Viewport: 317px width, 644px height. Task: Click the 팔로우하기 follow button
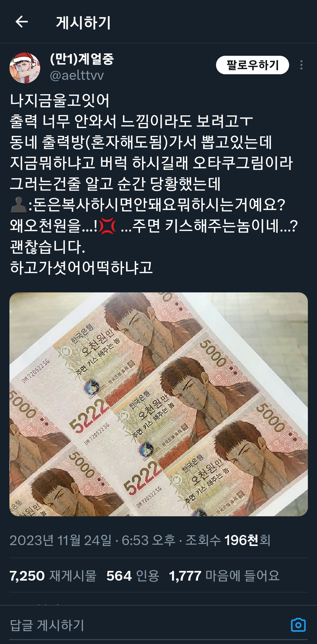[x=252, y=65]
